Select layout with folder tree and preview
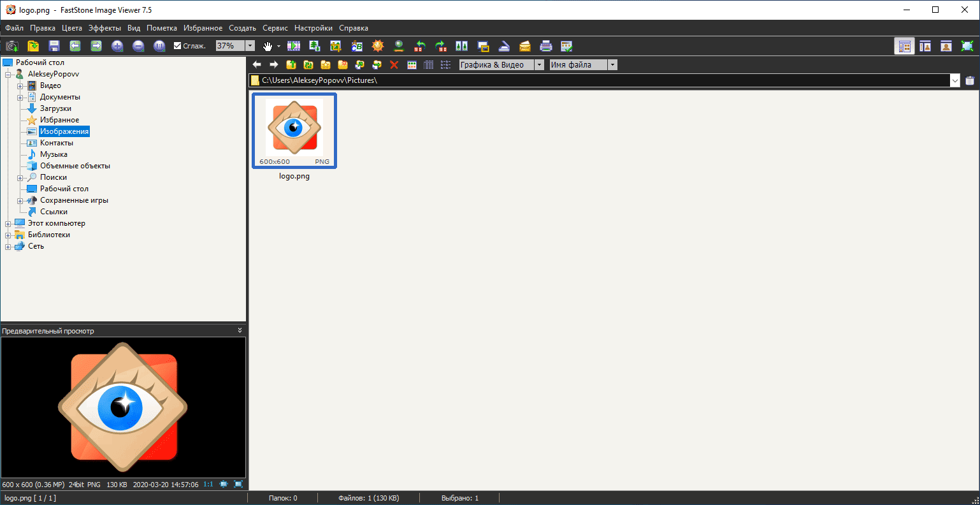The image size is (980, 505). coord(925,46)
